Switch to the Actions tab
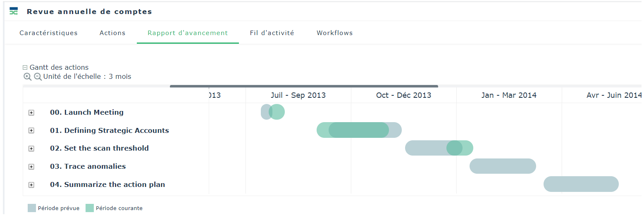644x215 pixels. click(112, 33)
